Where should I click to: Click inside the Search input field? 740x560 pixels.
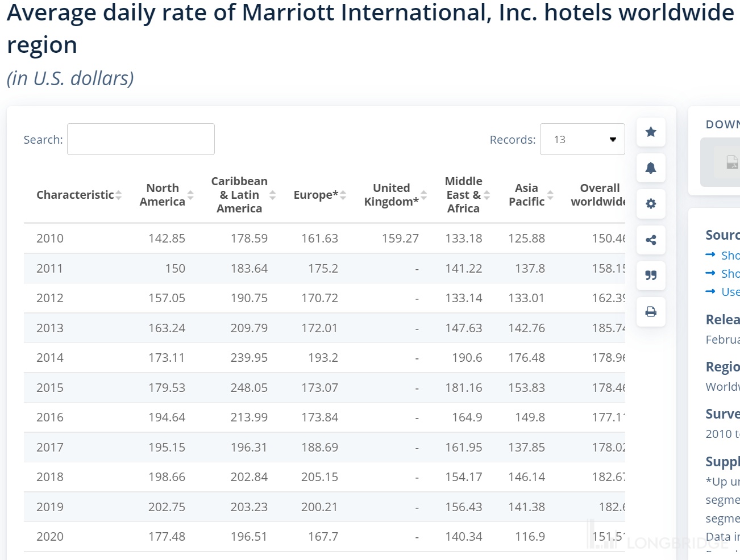[141, 139]
